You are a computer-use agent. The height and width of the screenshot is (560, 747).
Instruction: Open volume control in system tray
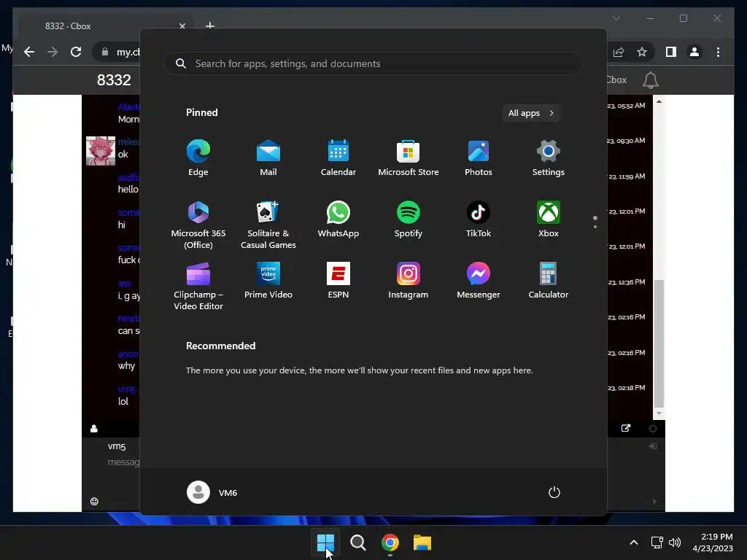675,542
